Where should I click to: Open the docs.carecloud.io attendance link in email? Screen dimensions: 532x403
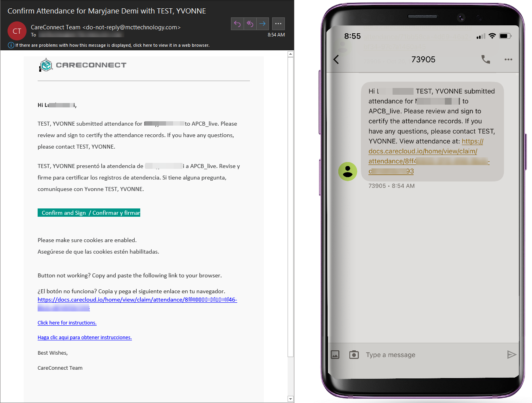coord(137,304)
